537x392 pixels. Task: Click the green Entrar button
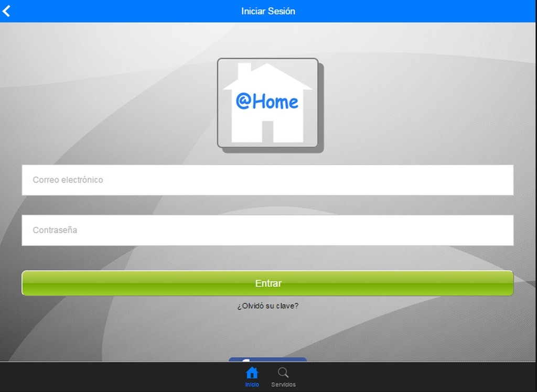267,283
